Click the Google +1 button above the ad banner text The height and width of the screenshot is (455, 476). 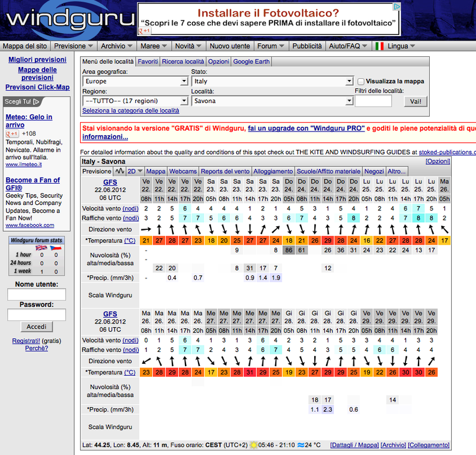[x=144, y=31]
